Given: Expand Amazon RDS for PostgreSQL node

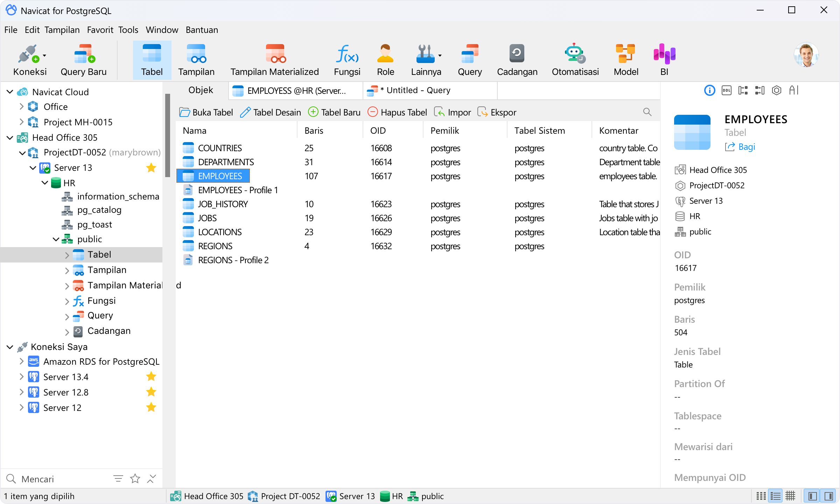Looking at the screenshot, I should (22, 362).
